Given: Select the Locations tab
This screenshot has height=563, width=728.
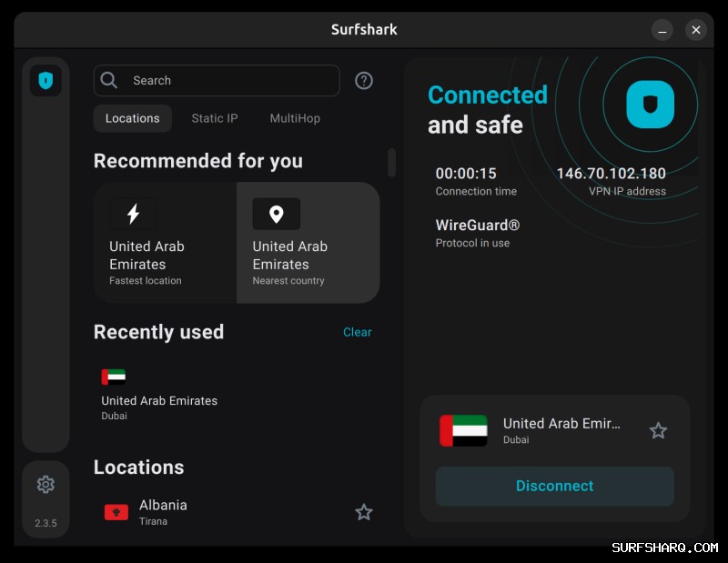Looking at the screenshot, I should 132,118.
